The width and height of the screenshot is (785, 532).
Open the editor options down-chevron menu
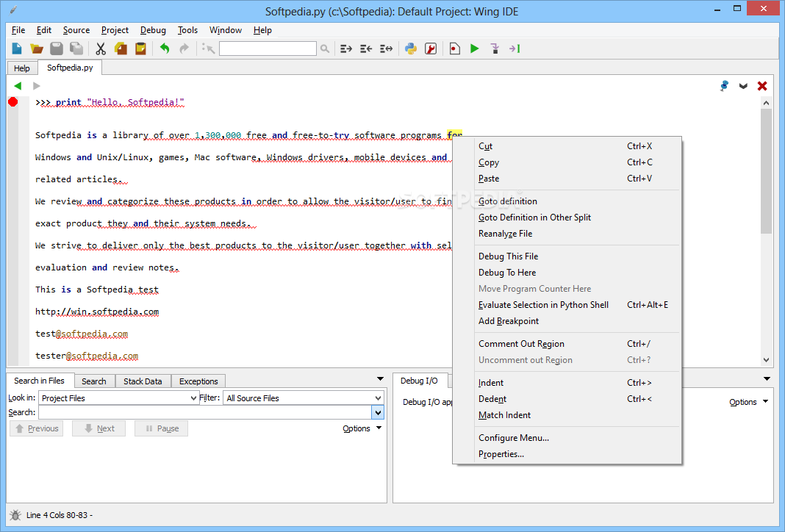[x=743, y=86]
